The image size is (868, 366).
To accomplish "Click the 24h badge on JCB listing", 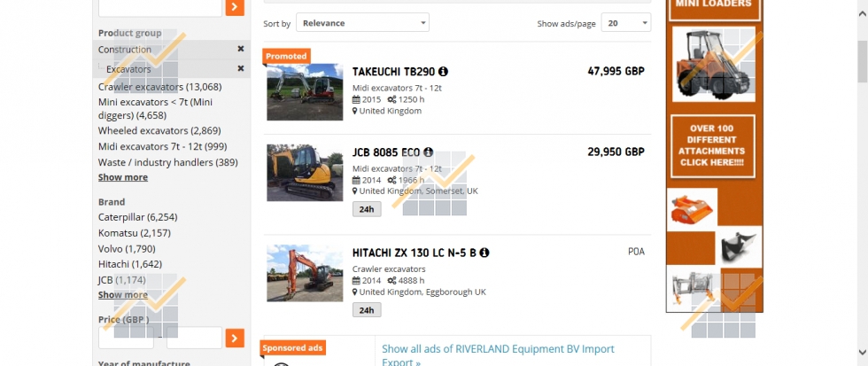I will pos(367,209).
